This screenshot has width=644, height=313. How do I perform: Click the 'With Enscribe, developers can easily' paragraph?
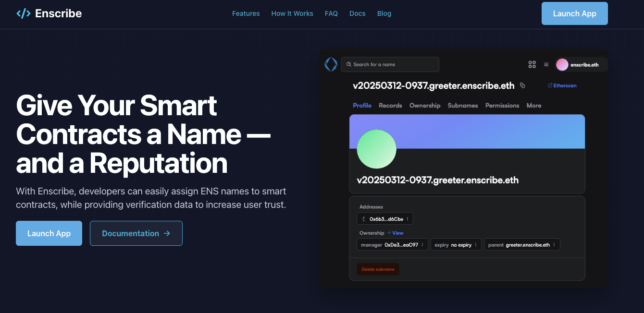tap(151, 198)
